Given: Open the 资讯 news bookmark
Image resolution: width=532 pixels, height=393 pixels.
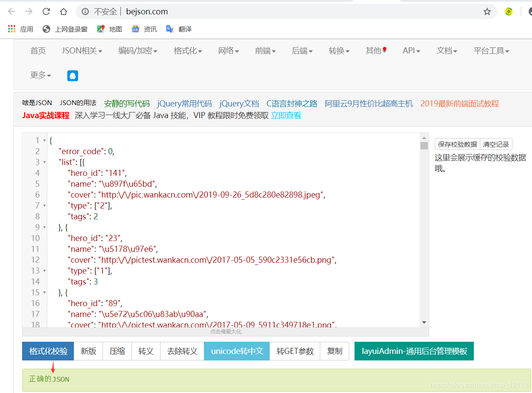Looking at the screenshot, I should click(144, 29).
